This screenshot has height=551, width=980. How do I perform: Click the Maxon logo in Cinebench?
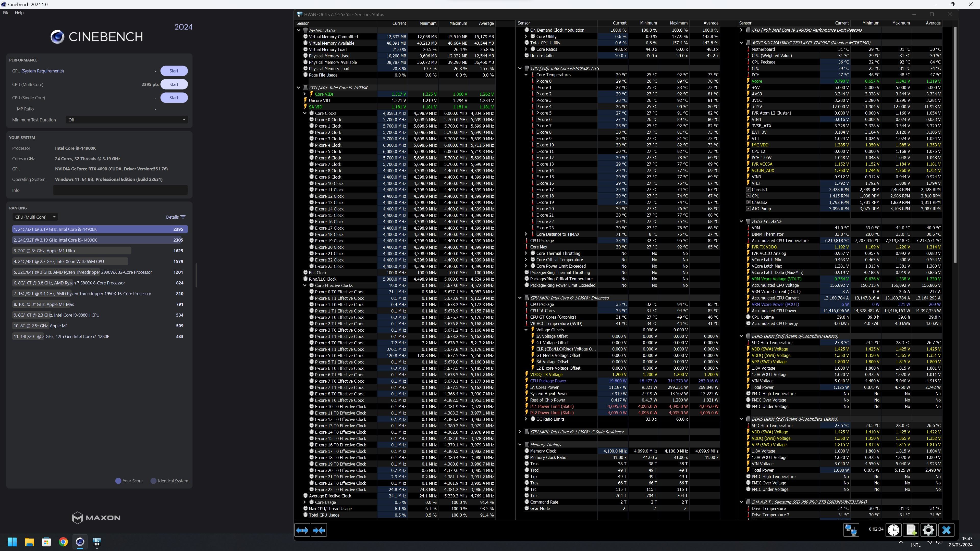[x=96, y=518]
